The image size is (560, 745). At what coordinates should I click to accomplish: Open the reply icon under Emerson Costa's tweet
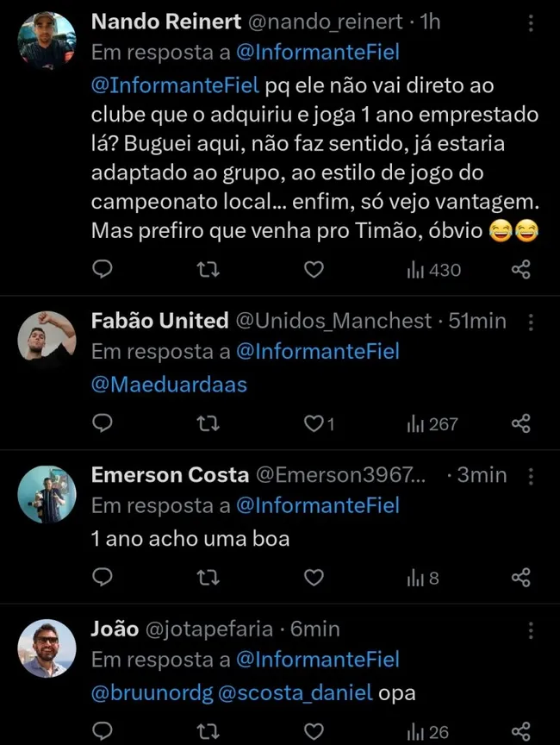point(103,578)
